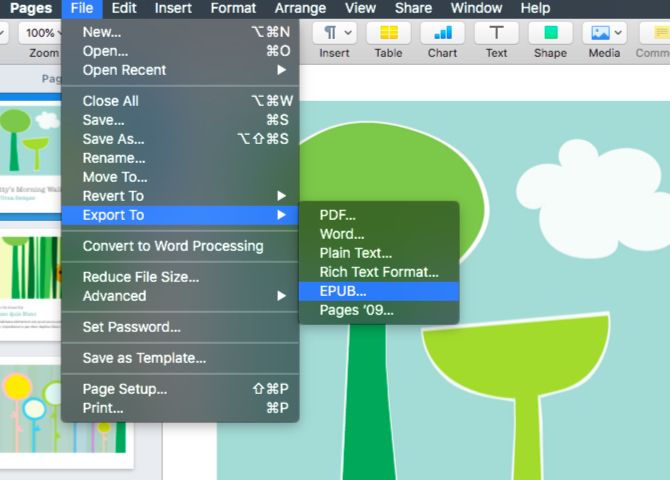The width and height of the screenshot is (670, 480).
Task: Select first page thumbnail with trees
Action: point(30,156)
